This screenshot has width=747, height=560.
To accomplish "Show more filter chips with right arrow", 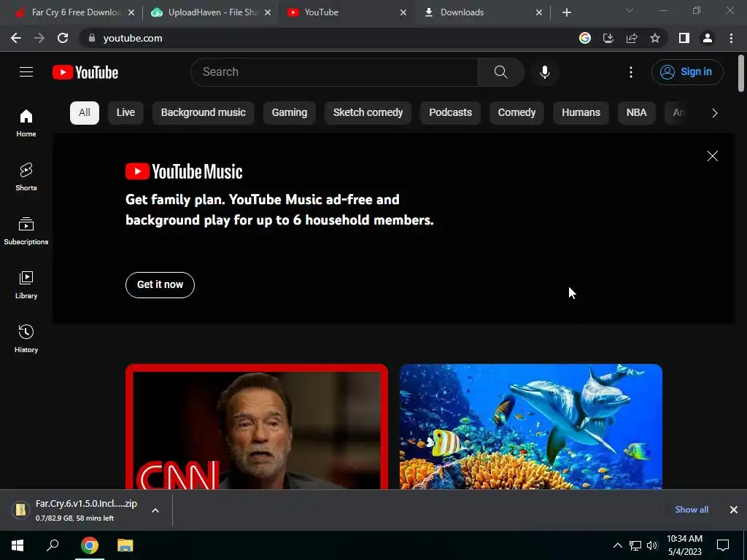I will coord(715,113).
